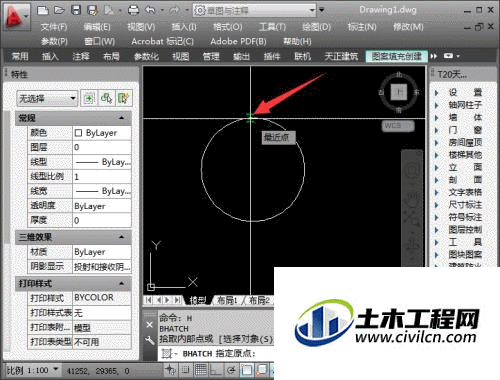Image resolution: width=500 pixels, height=380 pixels.
Task: Click the 图层 value field showing 0
Action: 102,147
